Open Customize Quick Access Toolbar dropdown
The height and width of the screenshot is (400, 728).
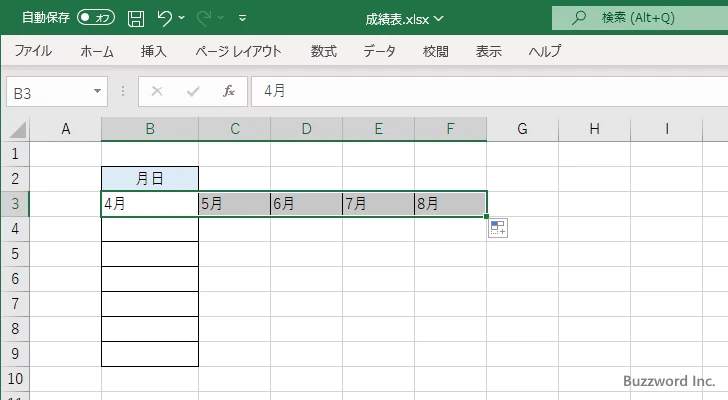tap(242, 19)
